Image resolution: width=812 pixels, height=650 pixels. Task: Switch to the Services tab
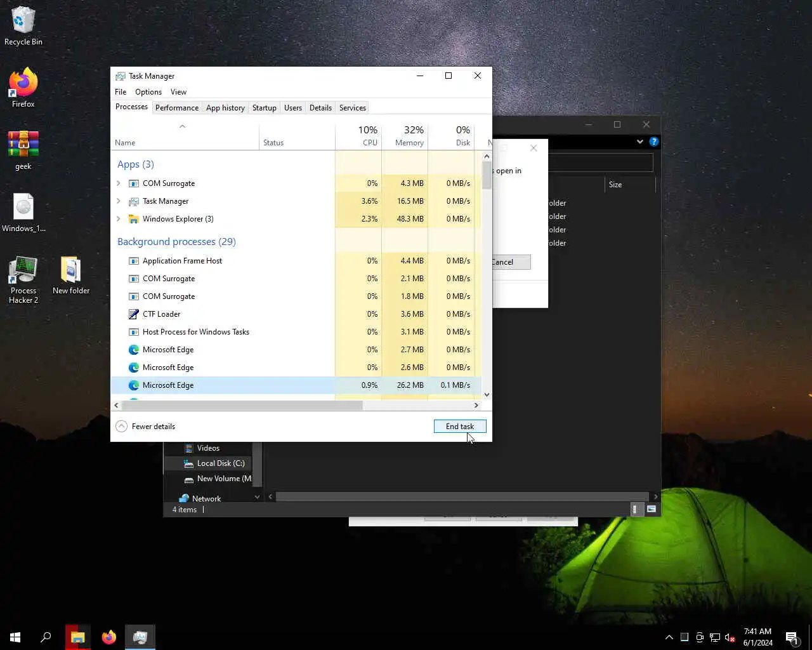point(353,108)
